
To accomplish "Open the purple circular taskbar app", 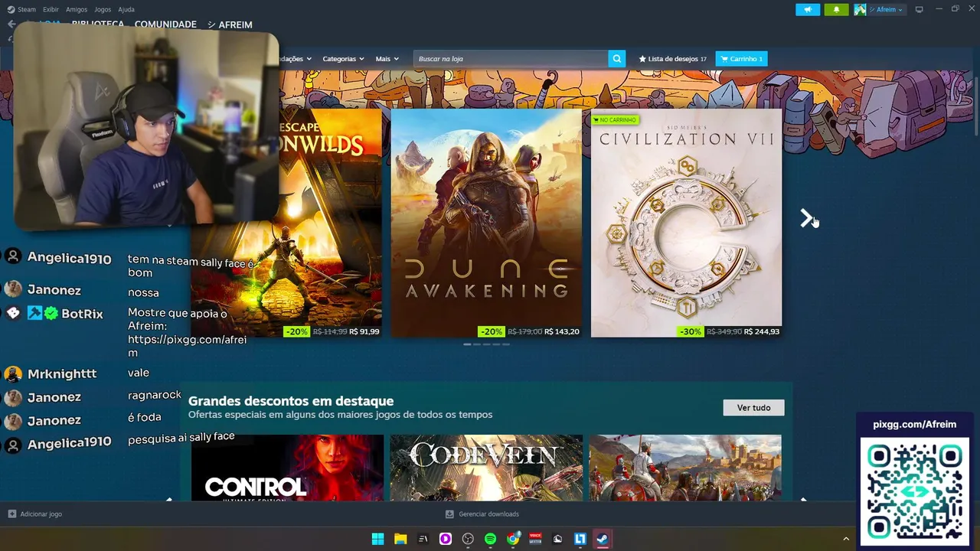I will 445,539.
